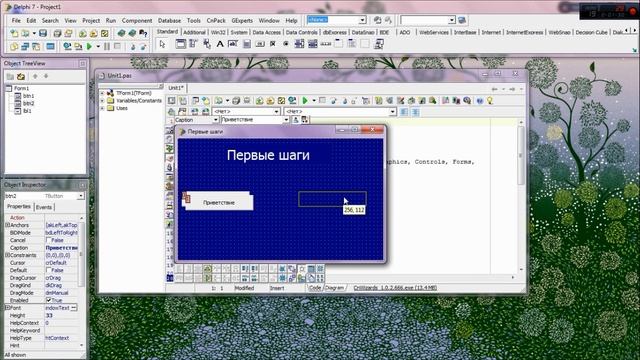Pause program execution in main toolbar

107,47
